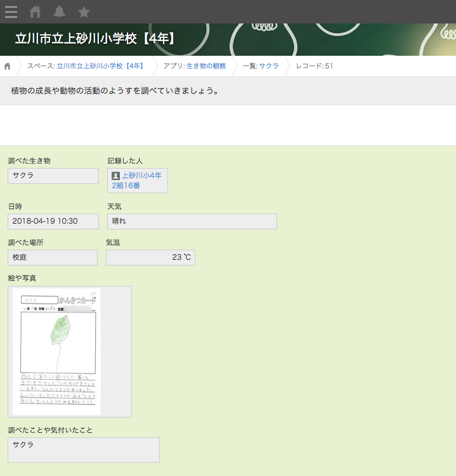The width and height of the screenshot is (456, 476).
Task: Open favorites star in top bar
Action: tap(84, 11)
